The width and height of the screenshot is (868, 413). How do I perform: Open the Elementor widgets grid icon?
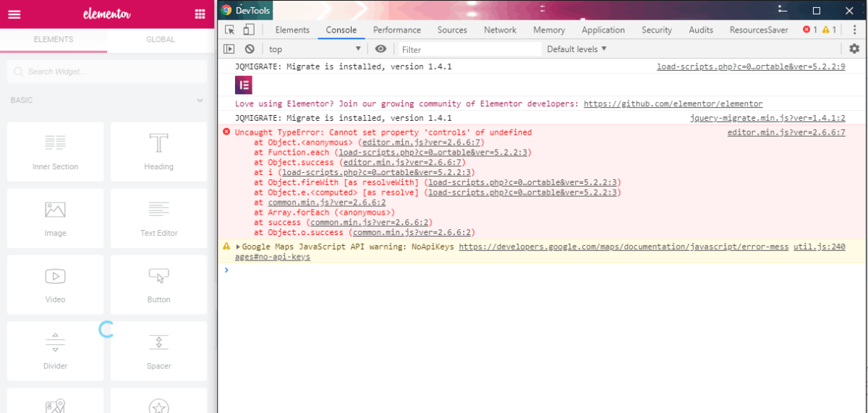pos(200,14)
